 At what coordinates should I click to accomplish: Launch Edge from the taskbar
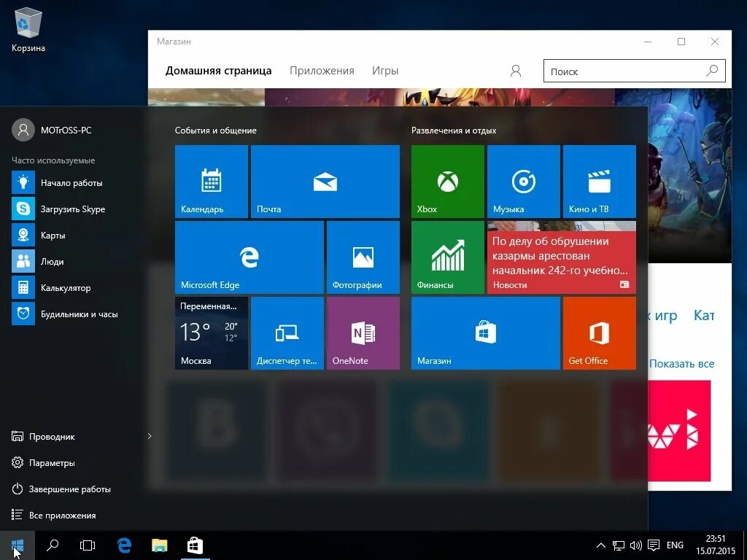(x=124, y=545)
